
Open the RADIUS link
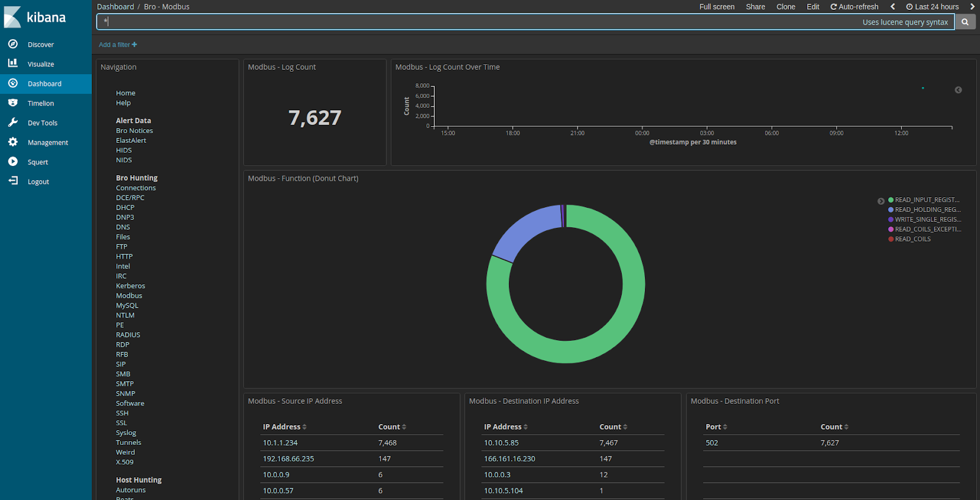click(128, 335)
